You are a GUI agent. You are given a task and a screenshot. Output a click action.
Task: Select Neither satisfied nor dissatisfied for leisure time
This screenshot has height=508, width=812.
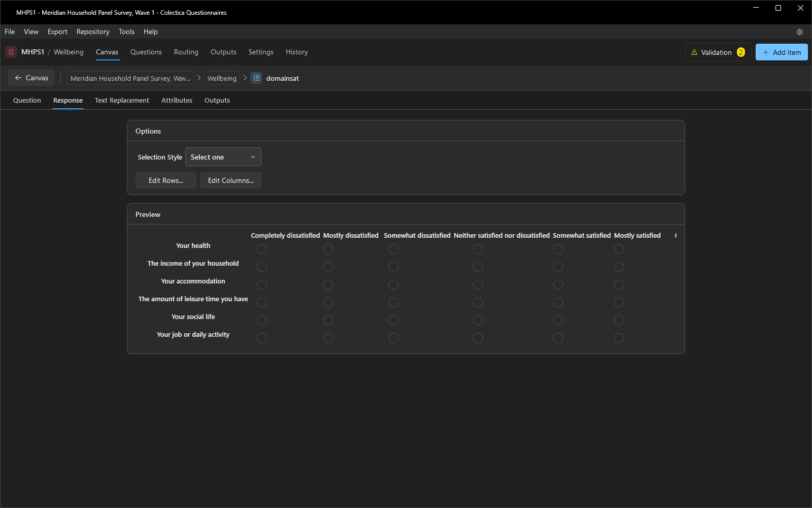click(478, 302)
